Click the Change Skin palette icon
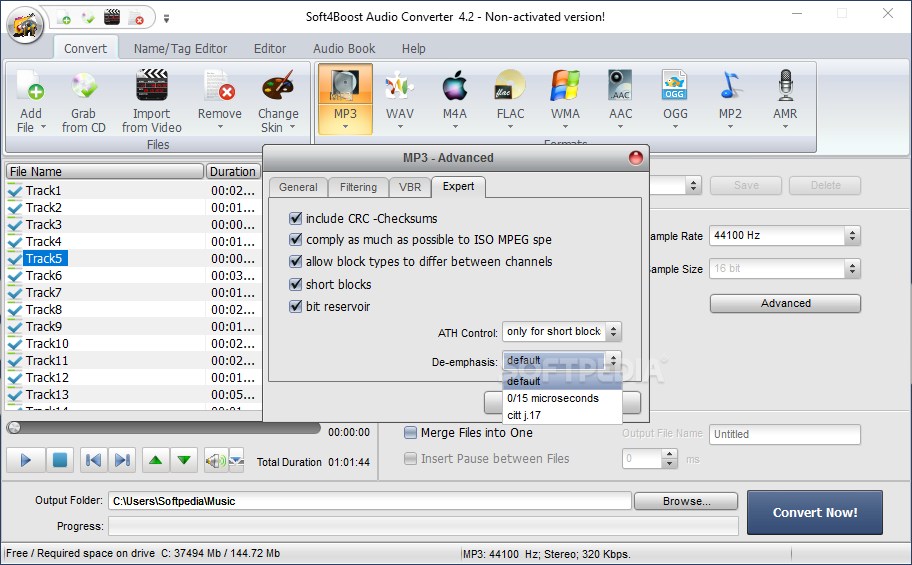This screenshot has width=912, height=565. (277, 86)
